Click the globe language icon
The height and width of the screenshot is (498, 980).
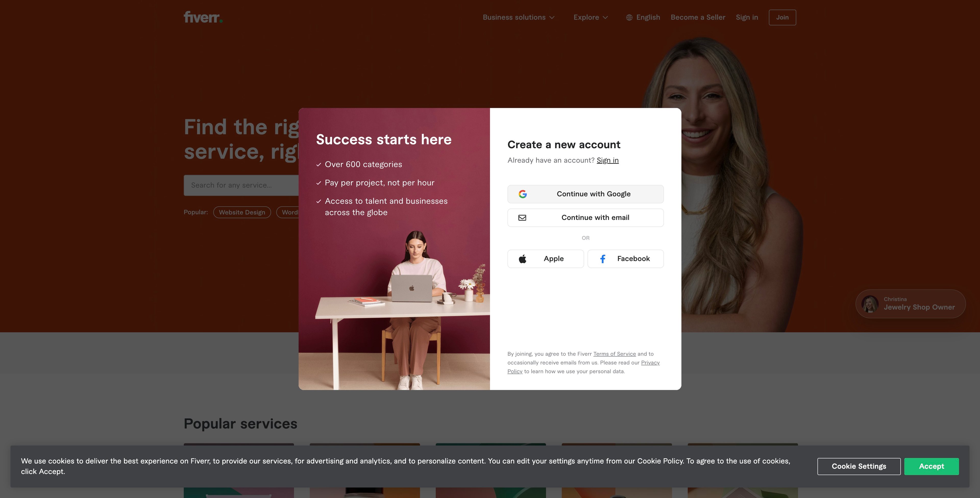pos(629,18)
